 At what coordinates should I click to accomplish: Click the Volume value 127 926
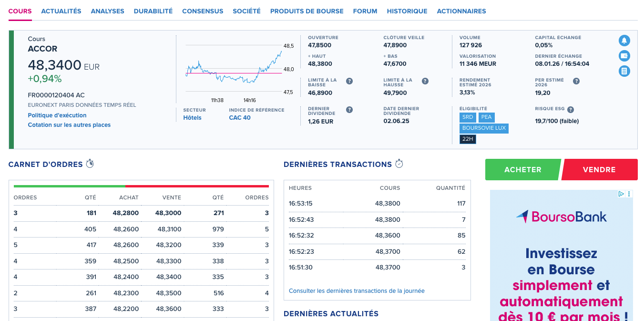click(x=470, y=45)
